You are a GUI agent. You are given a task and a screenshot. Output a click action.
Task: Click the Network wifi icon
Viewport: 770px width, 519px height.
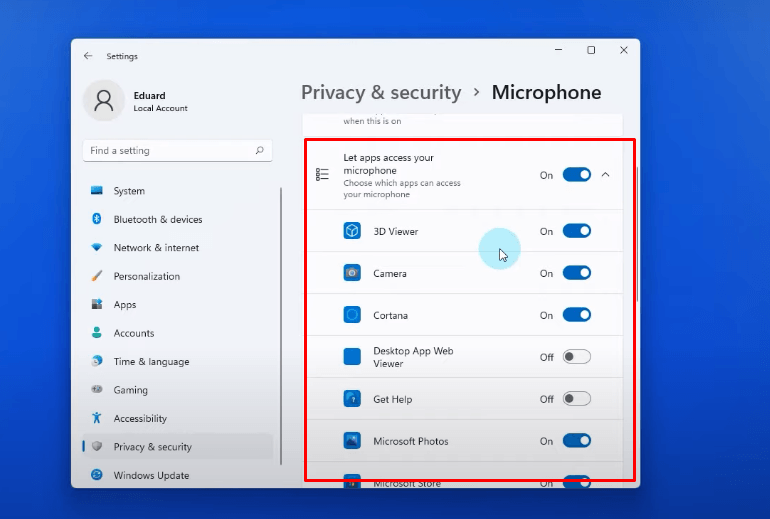[x=97, y=247]
